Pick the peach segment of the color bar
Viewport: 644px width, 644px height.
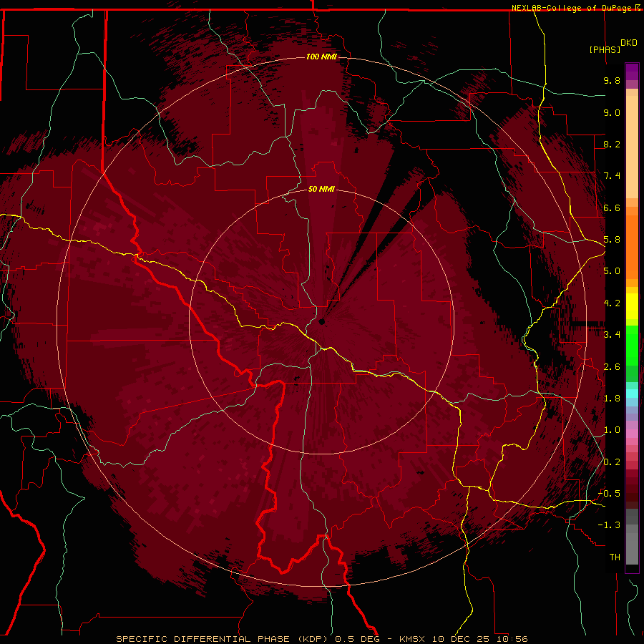pyautogui.click(x=632, y=148)
